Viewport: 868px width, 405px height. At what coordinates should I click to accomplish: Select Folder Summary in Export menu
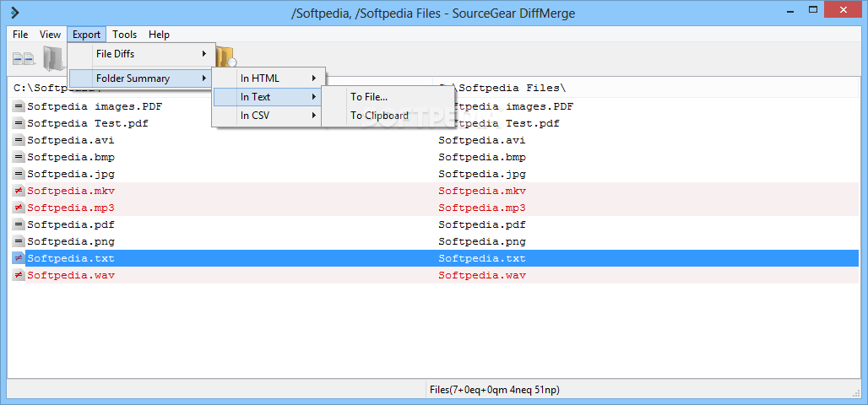pos(141,78)
